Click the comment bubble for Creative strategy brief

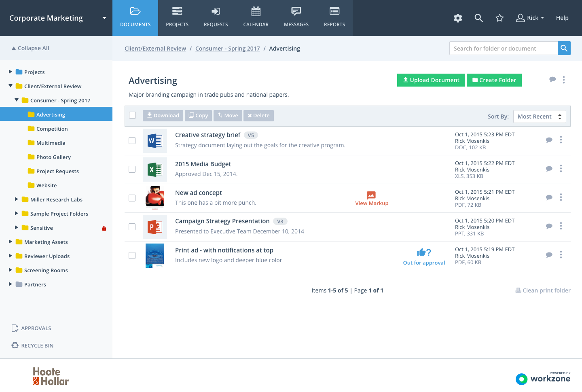coord(549,140)
